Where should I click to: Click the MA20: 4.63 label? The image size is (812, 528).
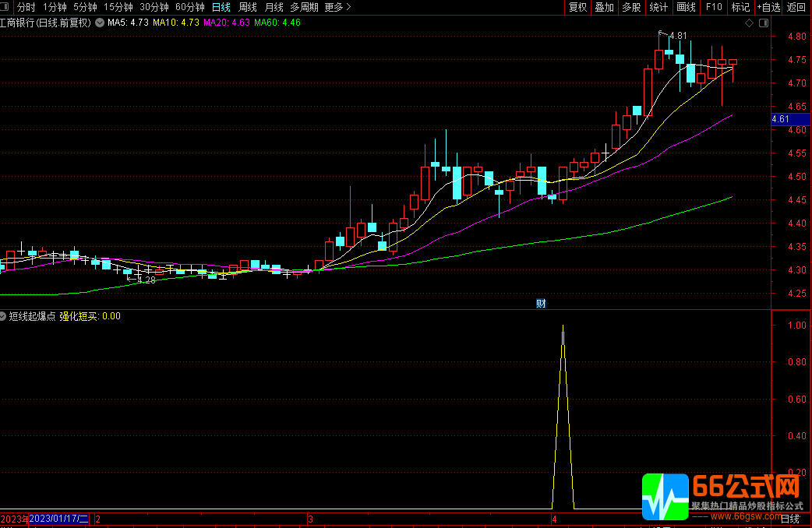tap(227, 23)
